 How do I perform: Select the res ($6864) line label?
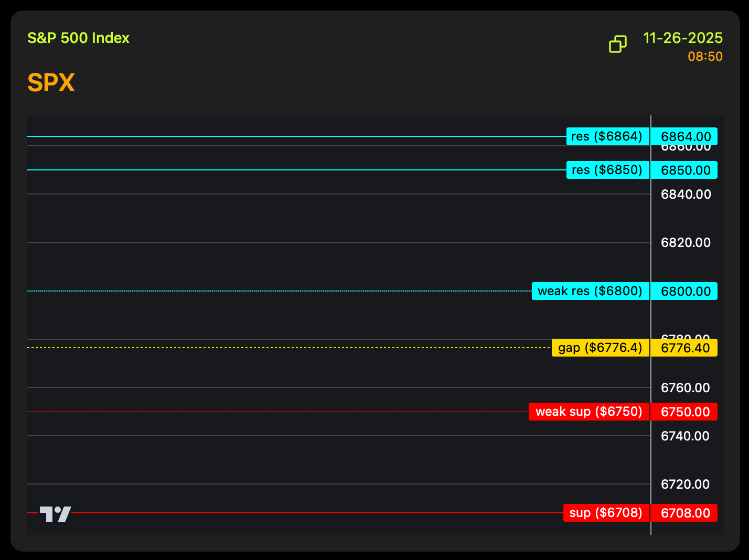point(607,136)
